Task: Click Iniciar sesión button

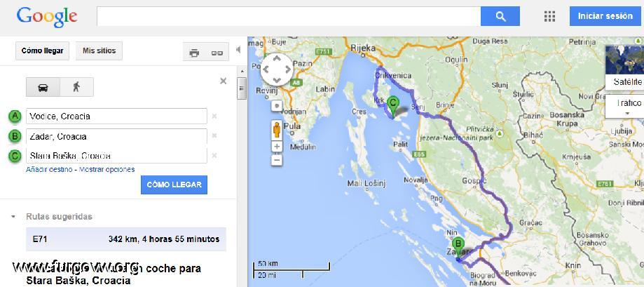Action: (x=605, y=16)
